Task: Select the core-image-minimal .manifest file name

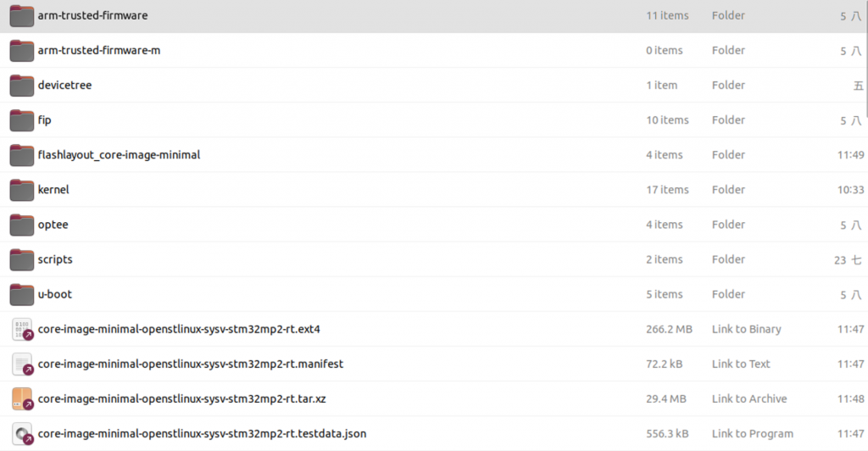Action: coord(191,365)
